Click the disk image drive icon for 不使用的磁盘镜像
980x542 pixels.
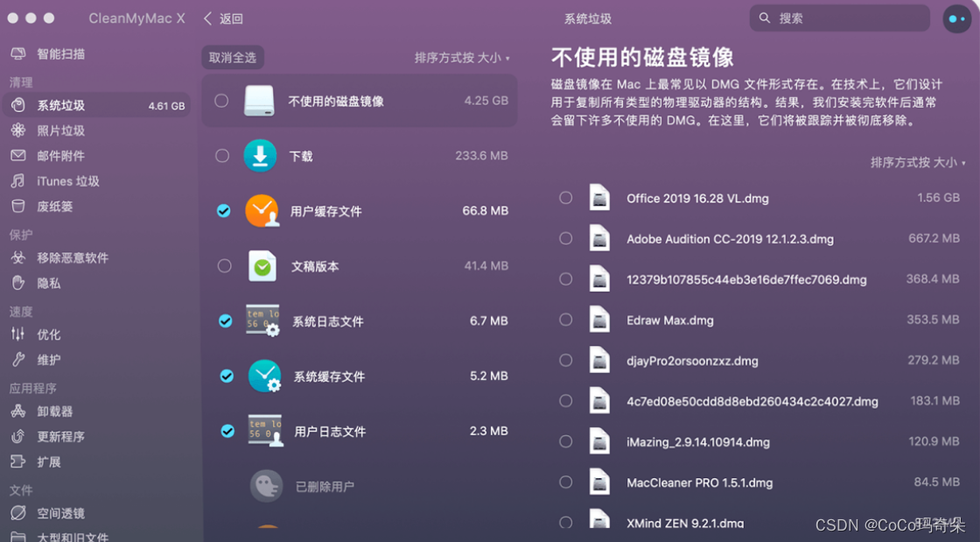[x=259, y=101]
